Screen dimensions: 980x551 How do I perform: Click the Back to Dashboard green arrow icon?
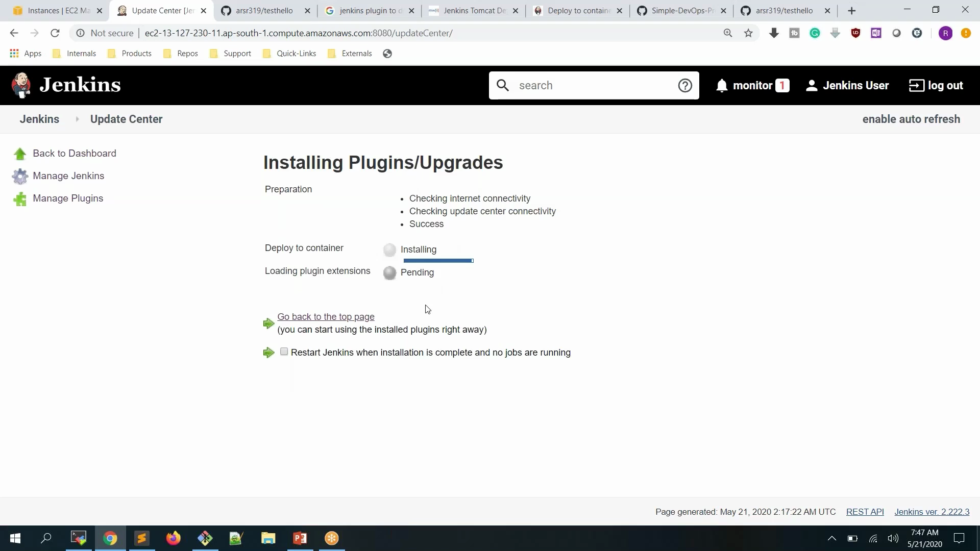click(20, 154)
